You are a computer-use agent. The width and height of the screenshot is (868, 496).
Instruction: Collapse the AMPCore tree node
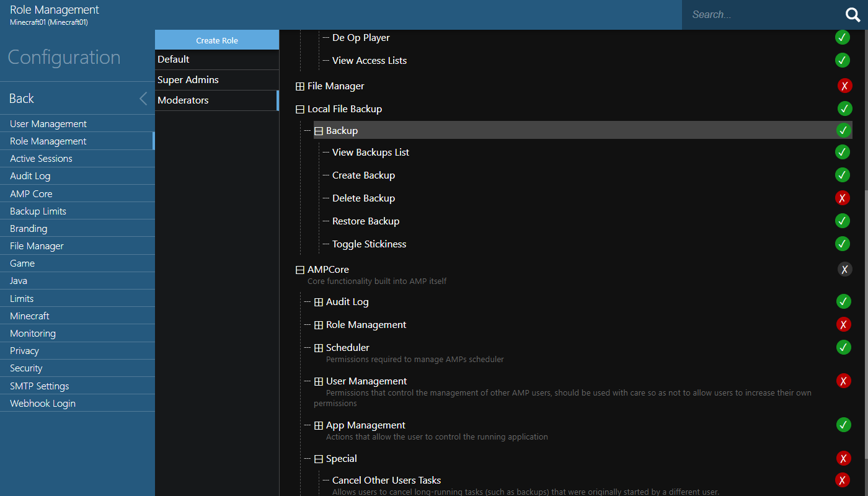[x=300, y=270]
